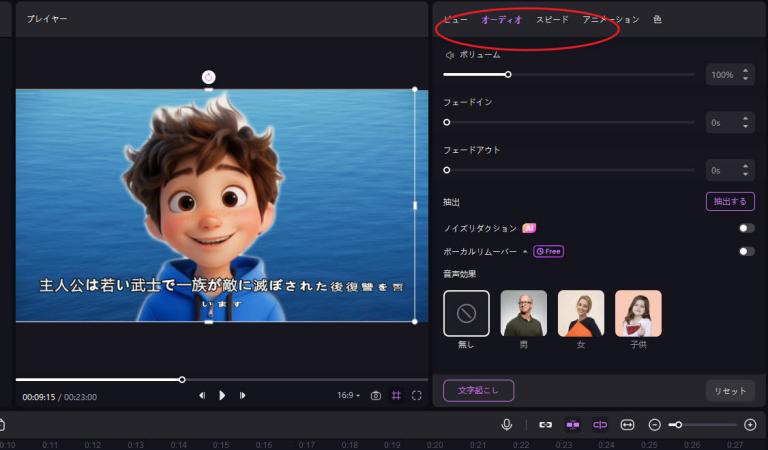The width and height of the screenshot is (768, 450).
Task: Click the フェードイン slider handle
Action: [x=447, y=122]
